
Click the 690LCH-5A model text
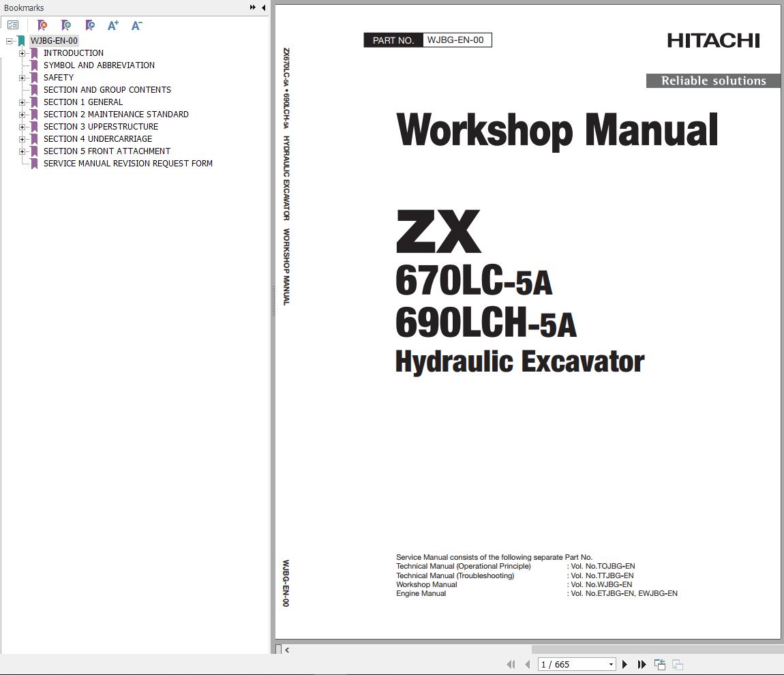(x=485, y=322)
